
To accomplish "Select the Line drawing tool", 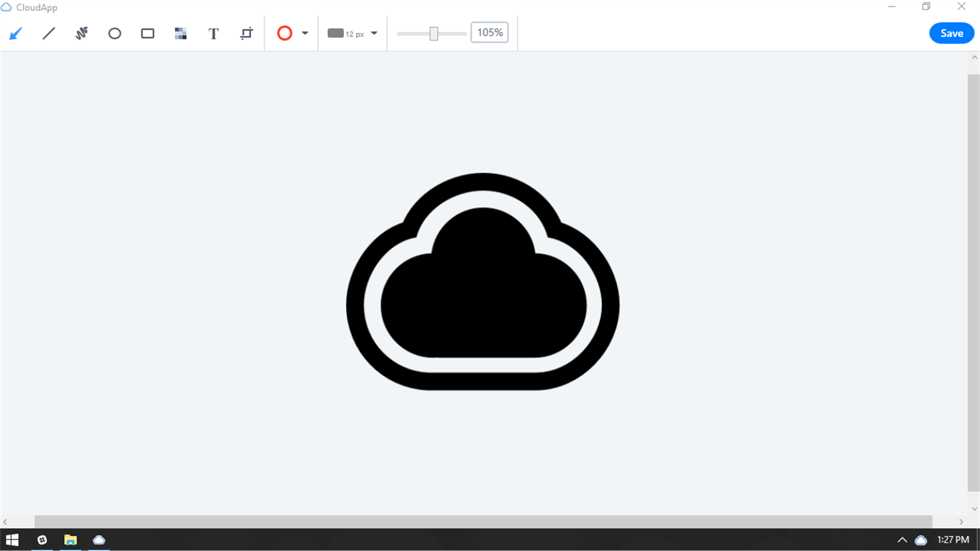I will (x=49, y=33).
